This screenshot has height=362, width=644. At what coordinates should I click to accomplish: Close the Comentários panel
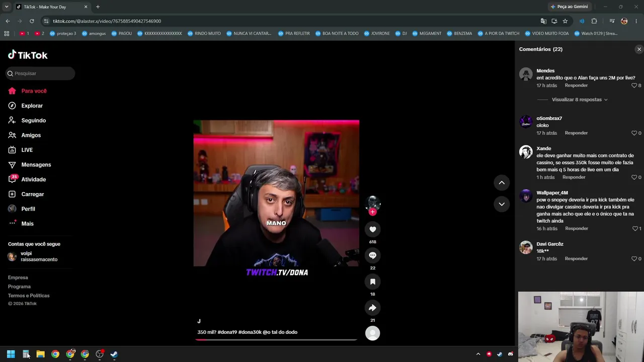coord(639,49)
